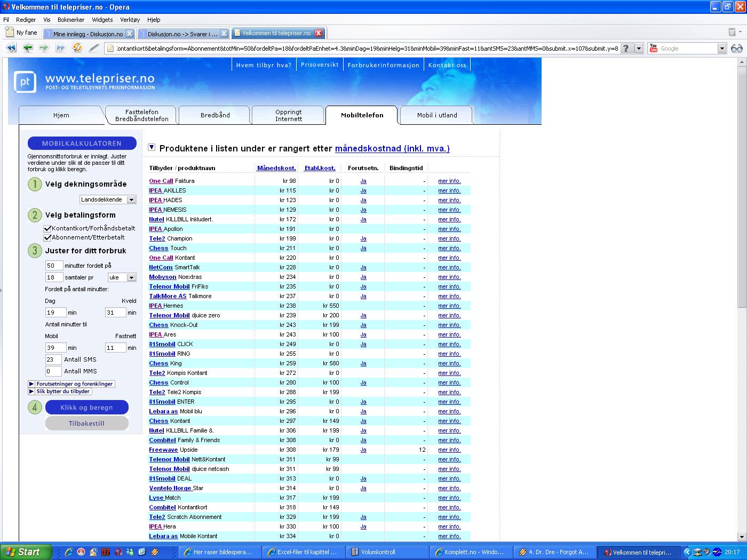This screenshot has width=747, height=560.
Task: Open the Forbrukerinformasjon link
Action: point(383,65)
